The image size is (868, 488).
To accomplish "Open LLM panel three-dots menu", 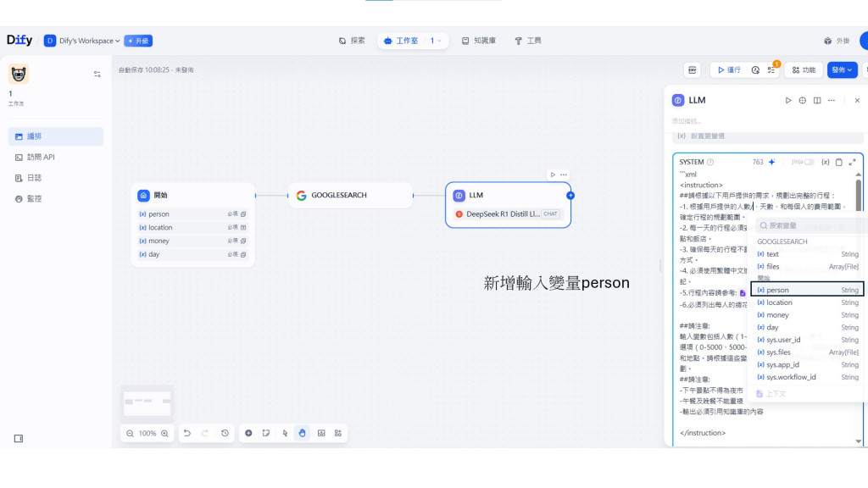I will click(832, 101).
